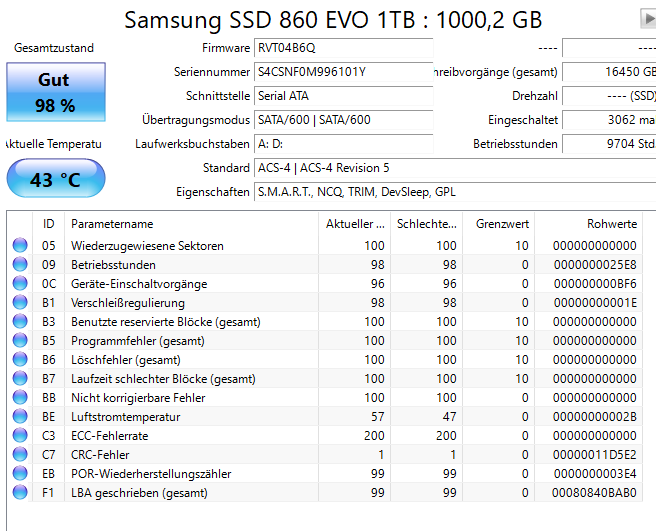Viewport: 656px width, 531px height.
Task: Select the Verschleißregulierung parameter name
Action: 128,303
